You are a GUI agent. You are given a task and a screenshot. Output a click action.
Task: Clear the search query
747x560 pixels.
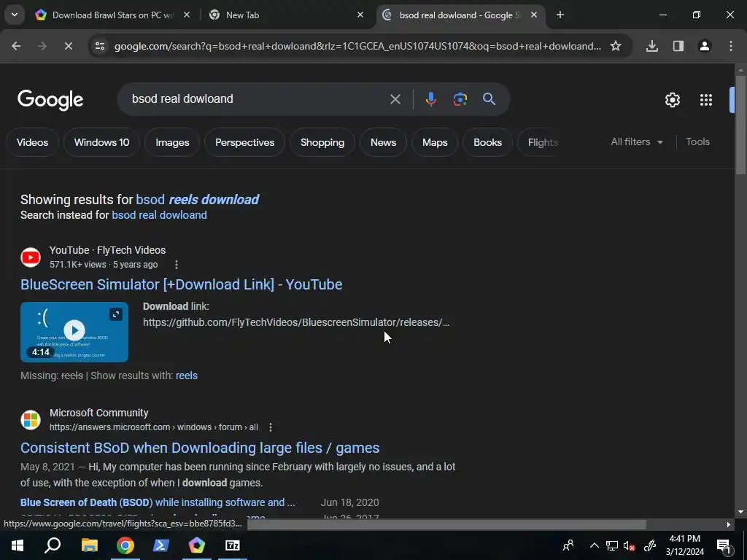(x=395, y=99)
